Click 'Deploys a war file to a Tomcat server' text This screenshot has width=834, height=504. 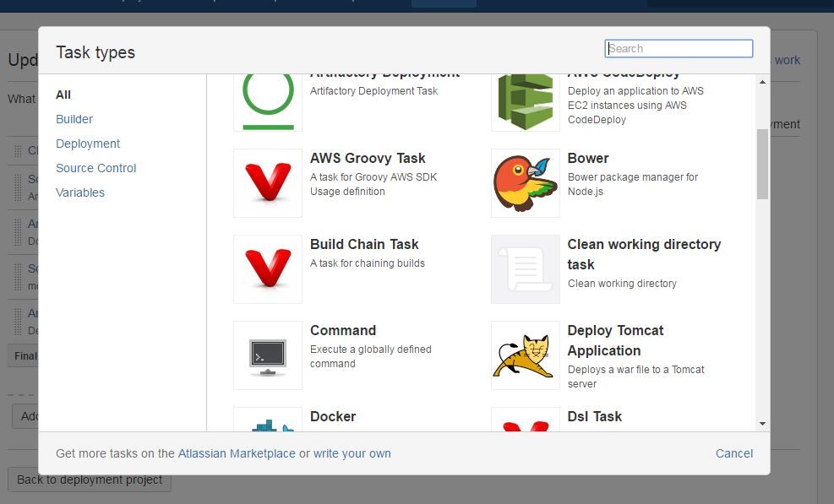[x=636, y=377]
